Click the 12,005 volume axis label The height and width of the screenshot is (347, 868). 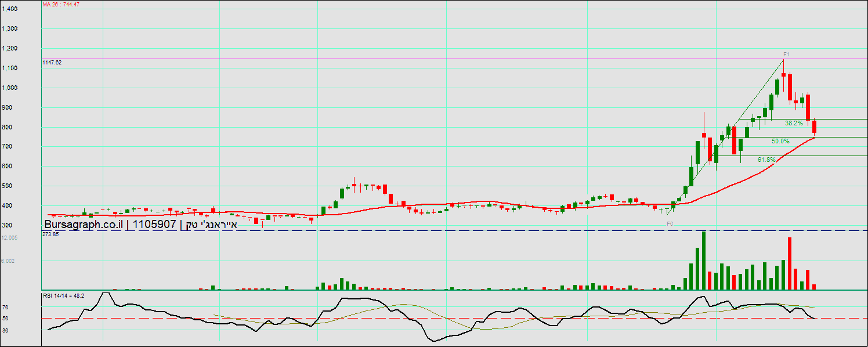(x=9, y=238)
